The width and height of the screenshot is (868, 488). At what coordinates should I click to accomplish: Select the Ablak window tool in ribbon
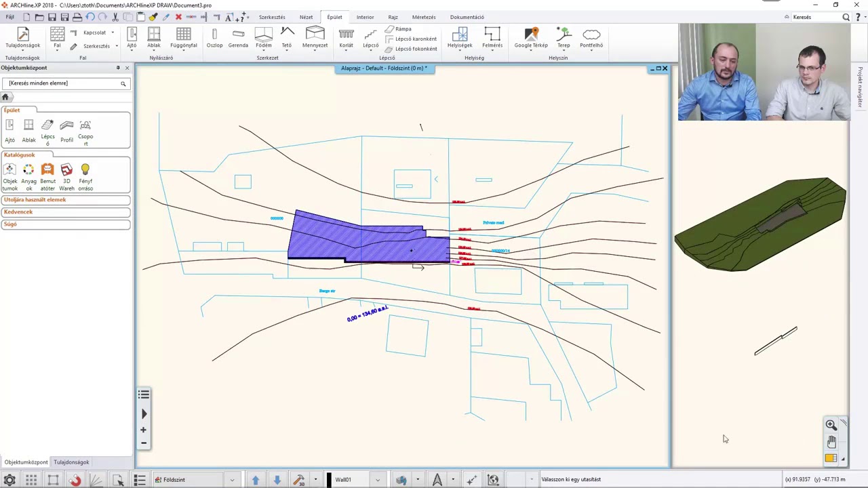click(154, 38)
